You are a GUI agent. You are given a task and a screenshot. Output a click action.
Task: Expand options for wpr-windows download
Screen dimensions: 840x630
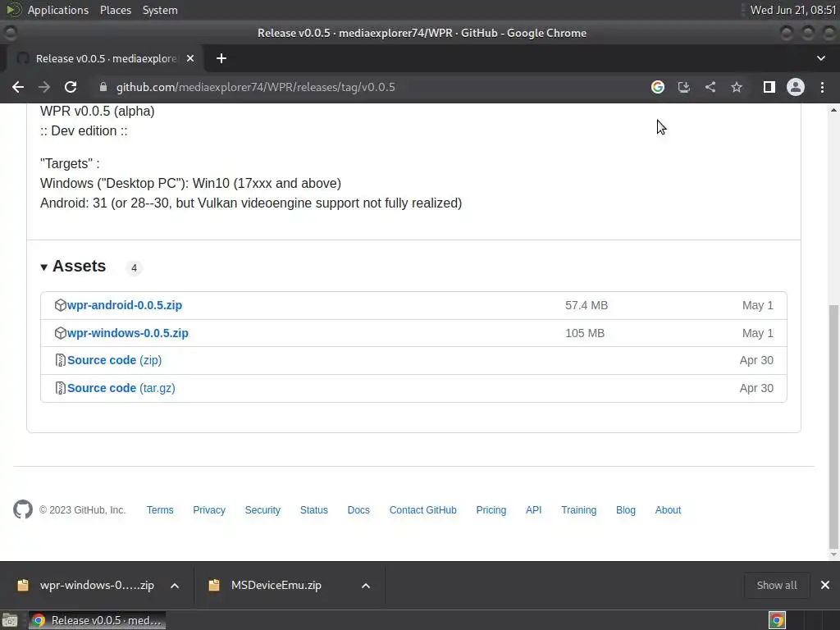(x=175, y=586)
